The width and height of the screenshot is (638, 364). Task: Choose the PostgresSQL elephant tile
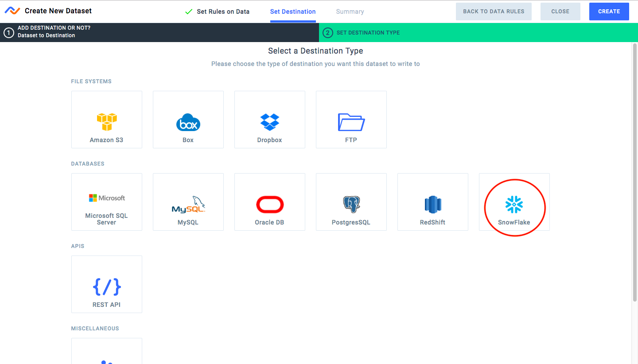pyautogui.click(x=351, y=202)
